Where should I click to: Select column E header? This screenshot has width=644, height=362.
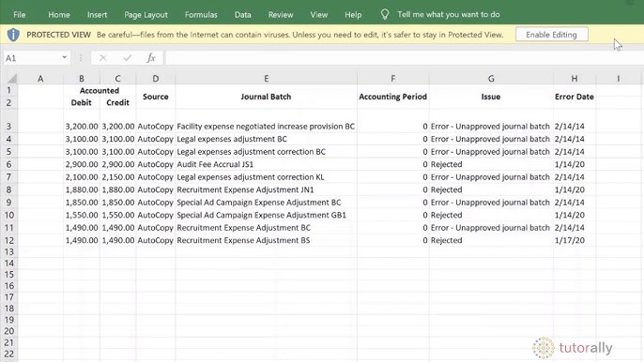coord(267,79)
